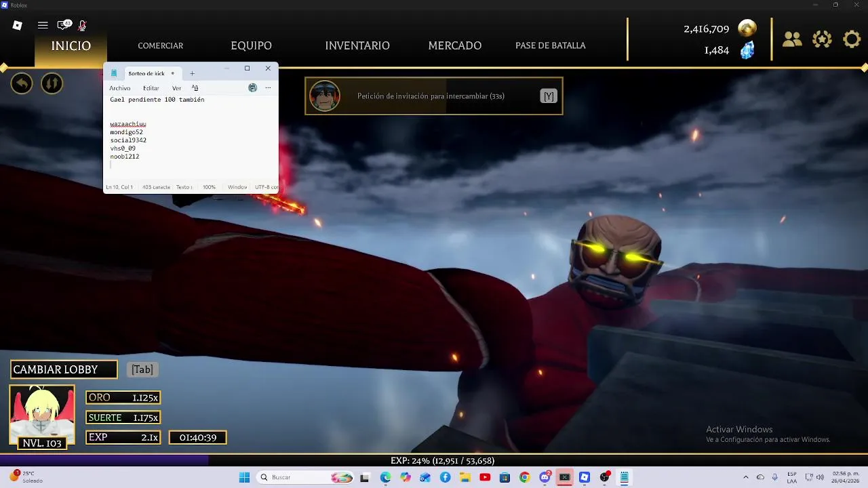This screenshot has width=868, height=488.
Task: Click the wazaachiuu line in Notepad
Action: [x=128, y=124]
